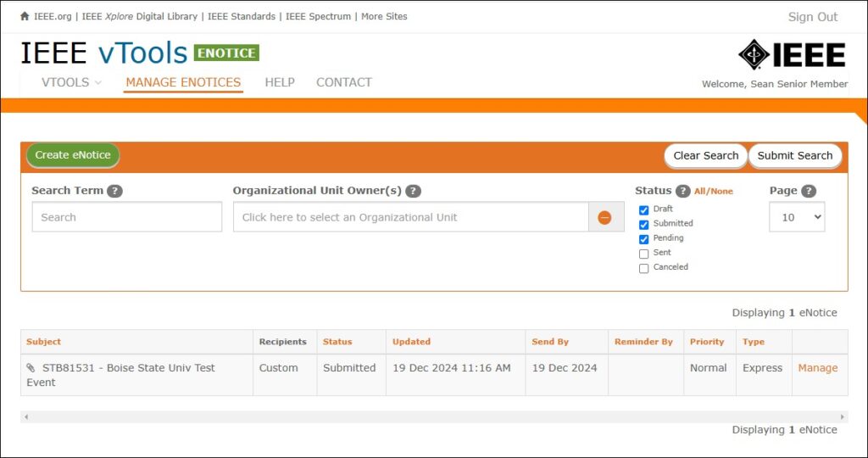The height and width of the screenshot is (458, 868).
Task: Open the MANAGE ENOTICES tab
Action: [183, 82]
